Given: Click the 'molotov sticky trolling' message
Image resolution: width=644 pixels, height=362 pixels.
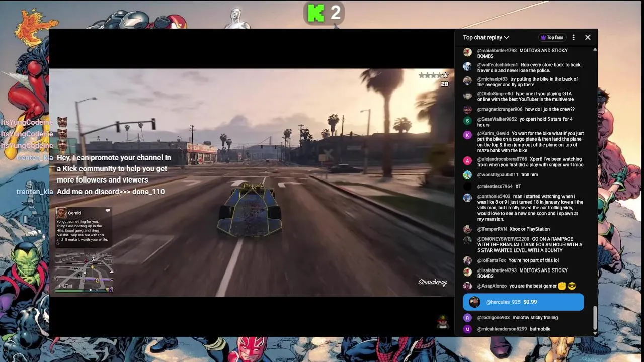Looking at the screenshot, I should click(535, 318).
